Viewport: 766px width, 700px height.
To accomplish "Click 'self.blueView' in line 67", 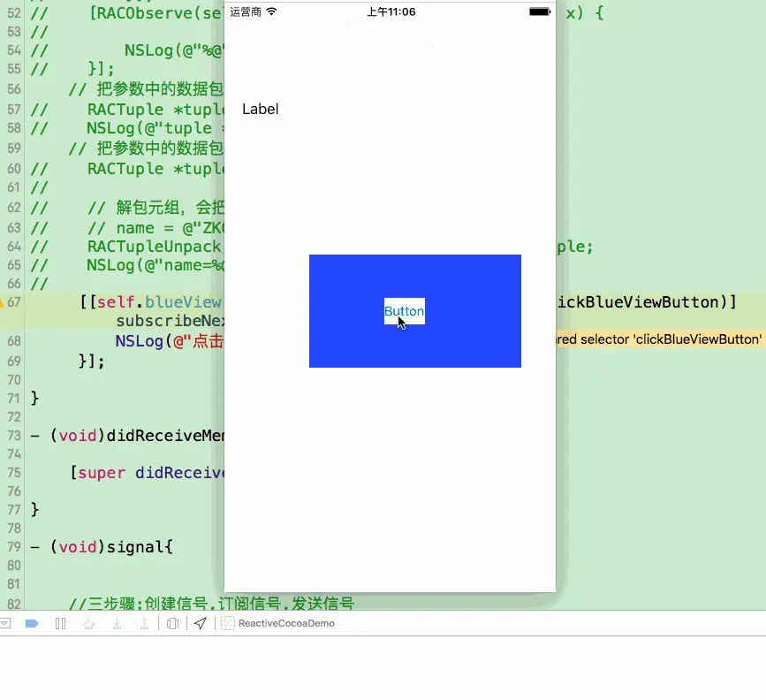I will pos(159,302).
